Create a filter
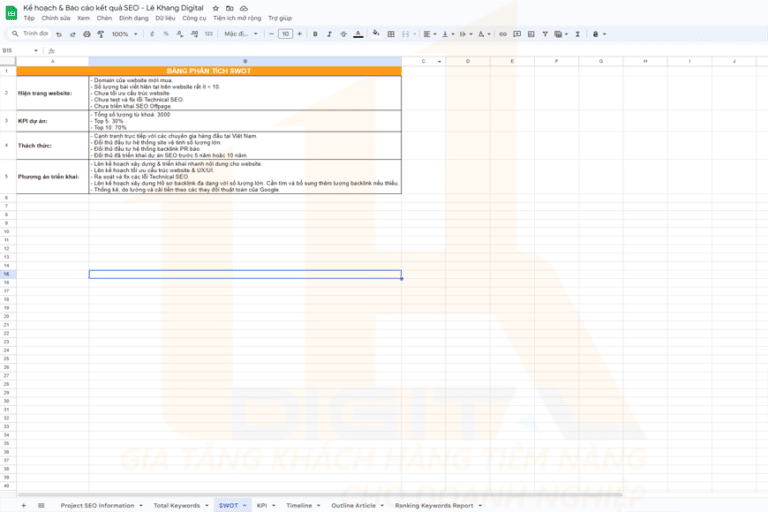768x512 pixels. 545,34
